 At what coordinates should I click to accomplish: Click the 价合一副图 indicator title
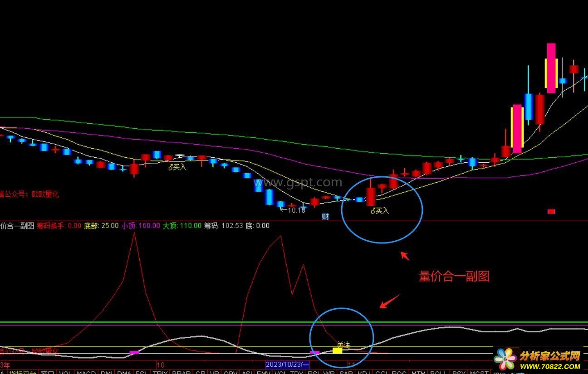17,225
